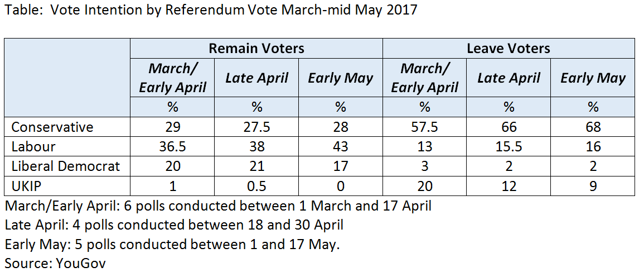Click the Labour row label

33,146
